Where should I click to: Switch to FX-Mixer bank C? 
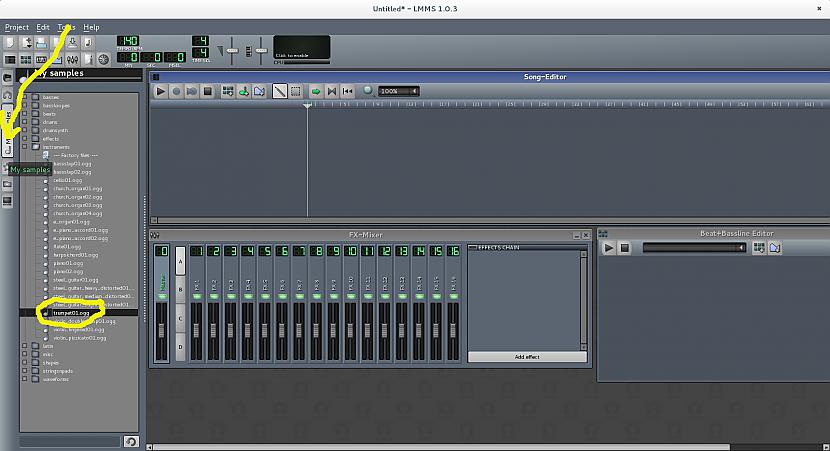[181, 318]
